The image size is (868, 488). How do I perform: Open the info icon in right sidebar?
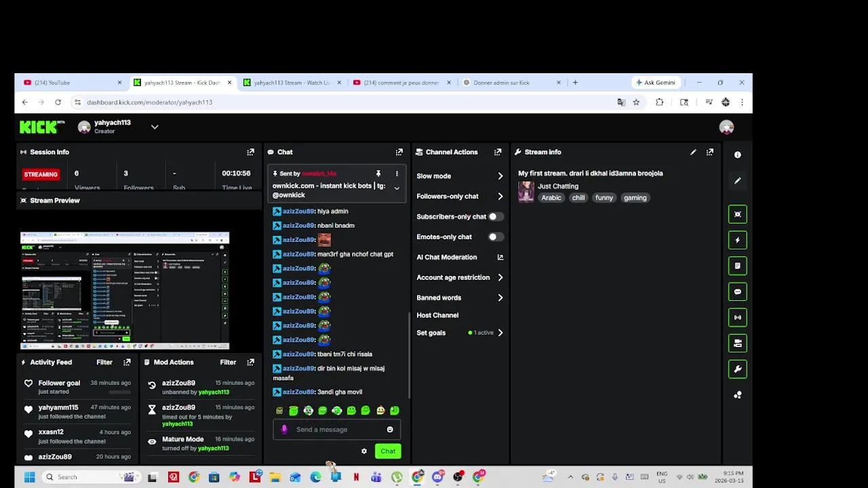point(738,155)
